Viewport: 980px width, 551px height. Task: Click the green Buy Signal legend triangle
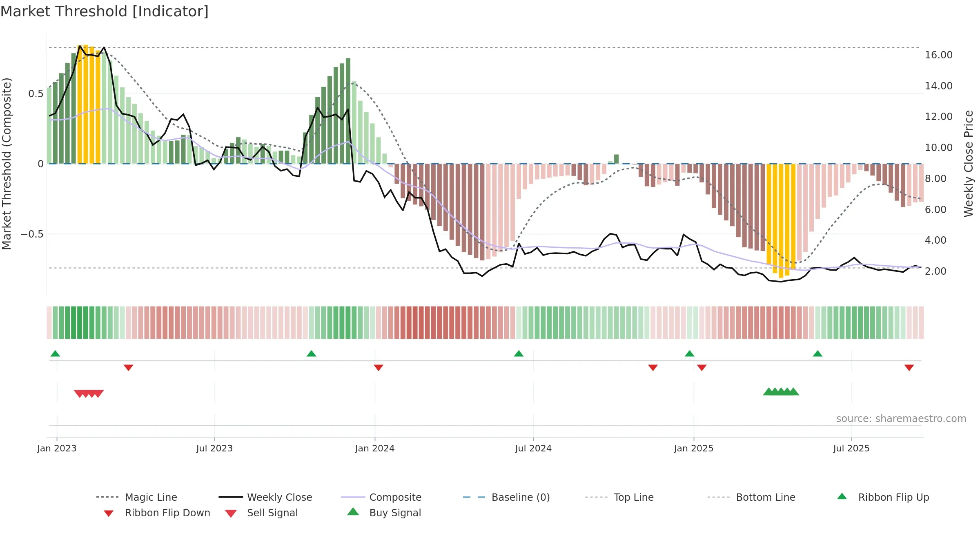[353, 511]
